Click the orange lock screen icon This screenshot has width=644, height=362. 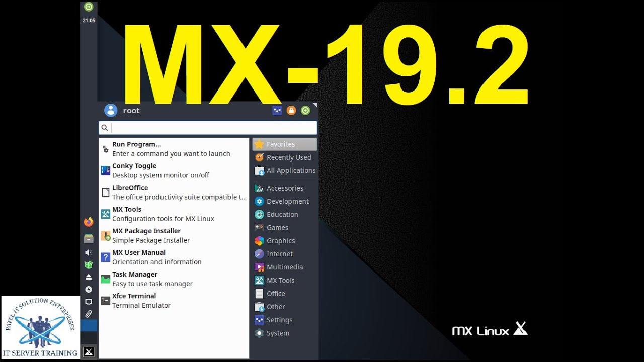291,110
